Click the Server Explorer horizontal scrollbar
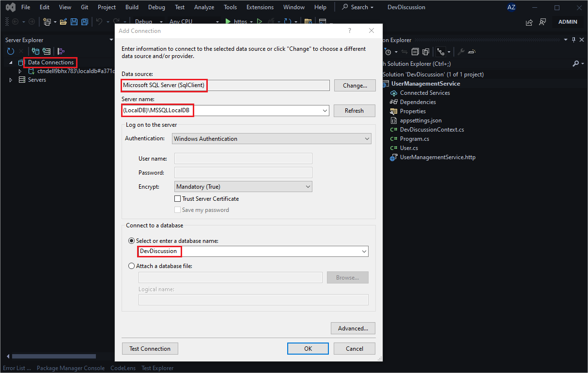 coord(53,357)
